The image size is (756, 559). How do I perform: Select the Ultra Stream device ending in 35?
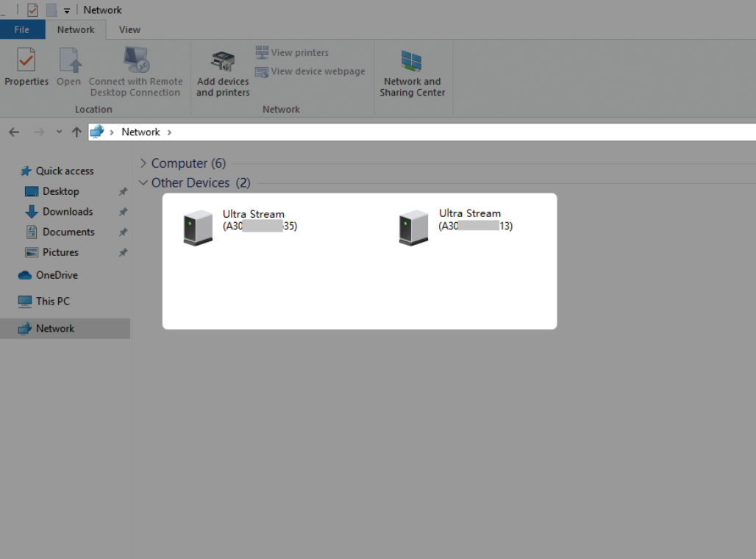click(x=240, y=227)
